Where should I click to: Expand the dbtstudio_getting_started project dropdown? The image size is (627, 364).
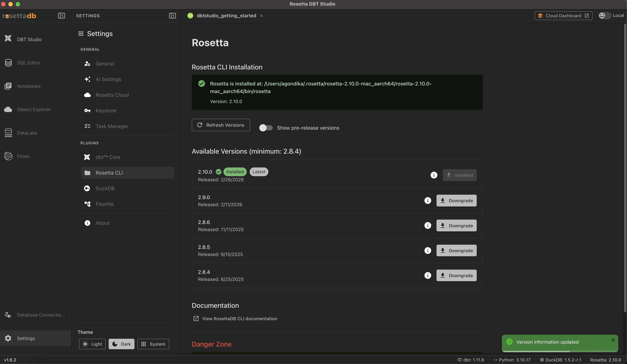261,16
